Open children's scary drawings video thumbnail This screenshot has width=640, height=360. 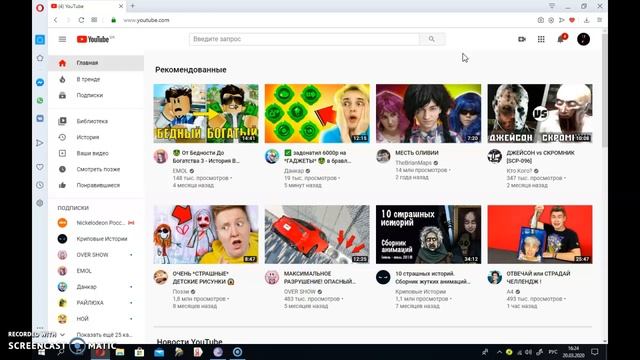tap(206, 234)
